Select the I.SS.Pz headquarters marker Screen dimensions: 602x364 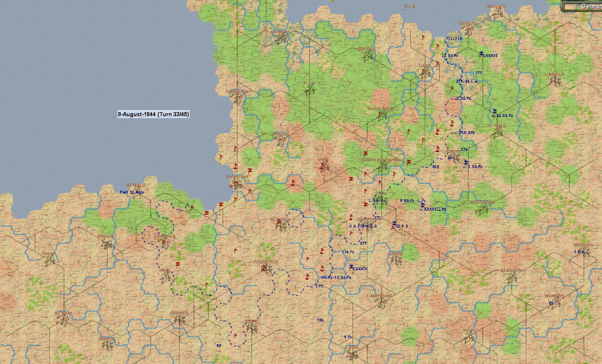click(466, 163)
